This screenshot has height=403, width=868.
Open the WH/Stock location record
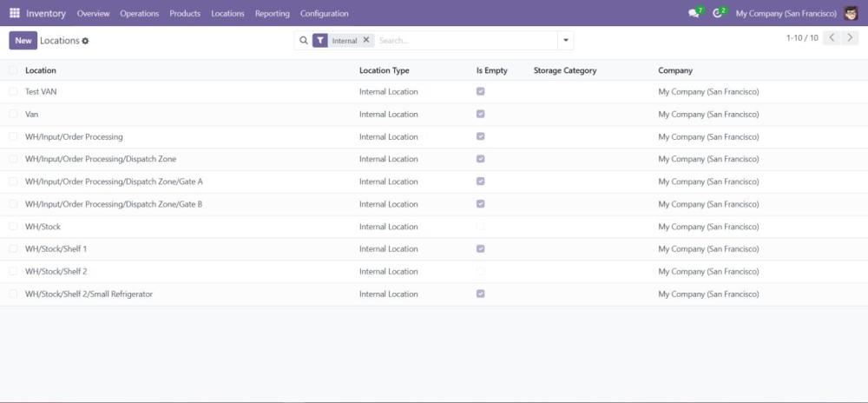[x=43, y=227]
